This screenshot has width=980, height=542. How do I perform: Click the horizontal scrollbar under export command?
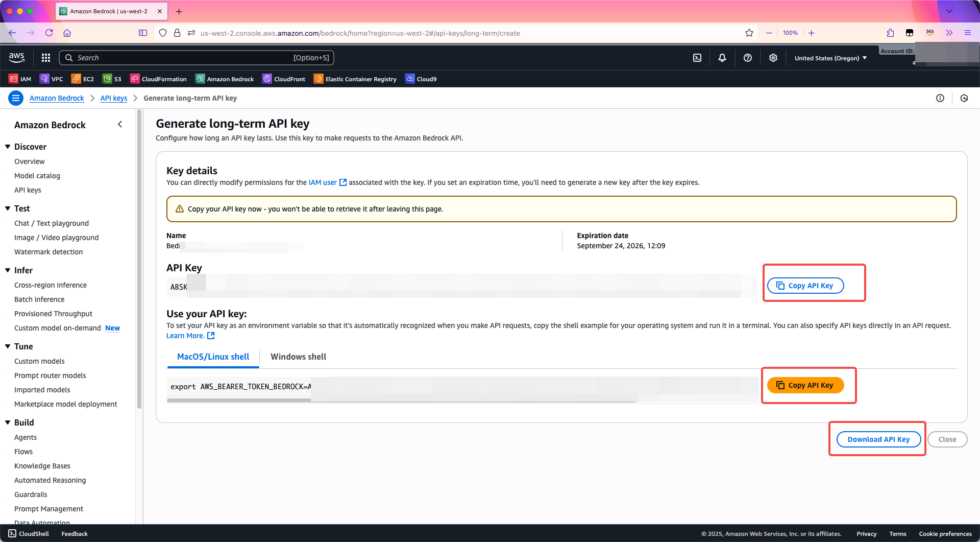tap(401, 400)
